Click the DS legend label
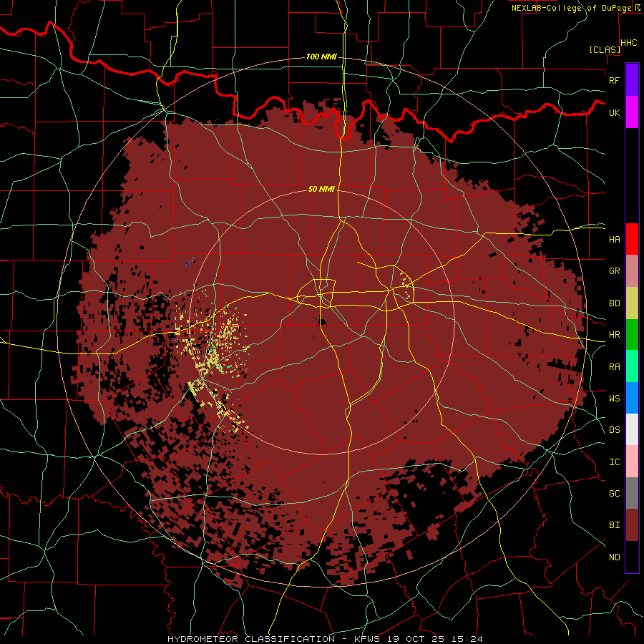Viewport: 644px width, 644px height. tap(615, 430)
